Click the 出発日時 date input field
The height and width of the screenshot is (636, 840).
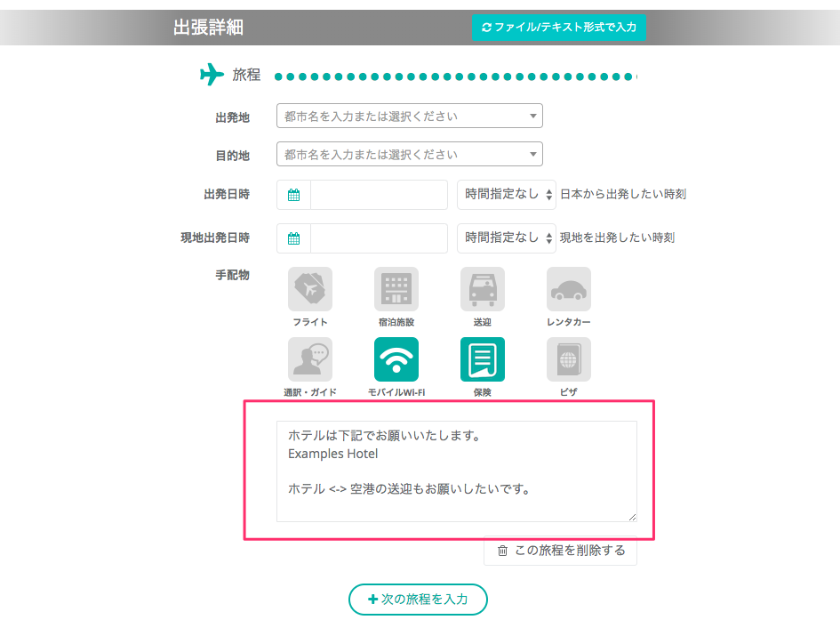coord(379,195)
